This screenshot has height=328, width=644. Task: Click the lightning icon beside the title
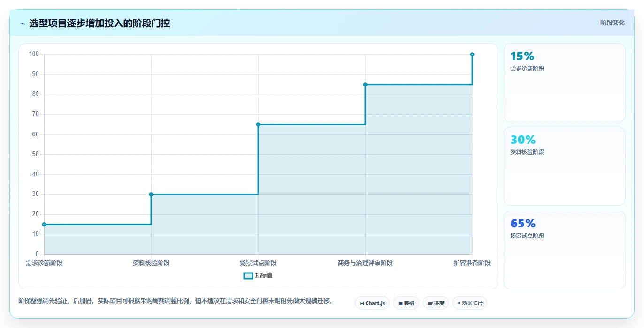coord(22,23)
